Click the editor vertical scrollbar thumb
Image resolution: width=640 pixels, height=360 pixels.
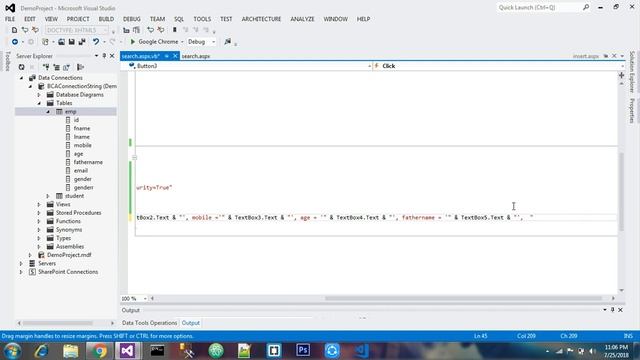click(x=621, y=192)
